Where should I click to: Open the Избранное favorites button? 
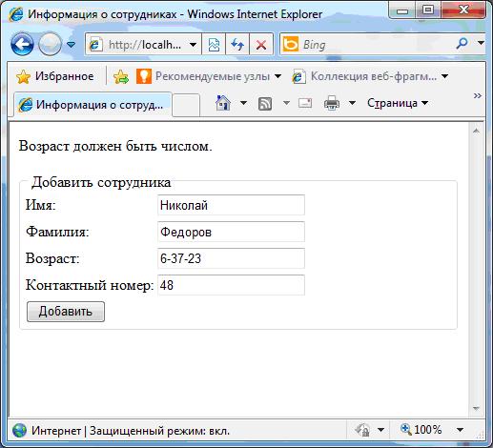coord(55,76)
